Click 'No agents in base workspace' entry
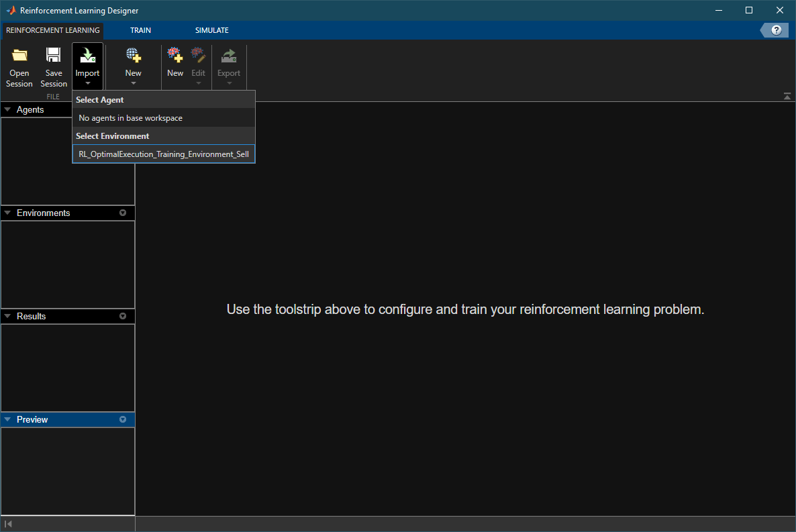Screen dimensions: 796x532 [x=164, y=118]
